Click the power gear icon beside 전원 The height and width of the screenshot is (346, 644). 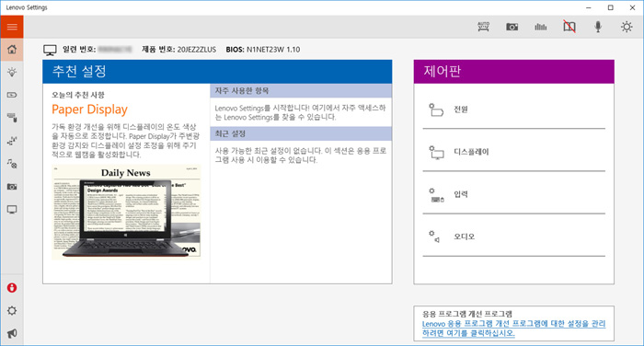(436, 110)
